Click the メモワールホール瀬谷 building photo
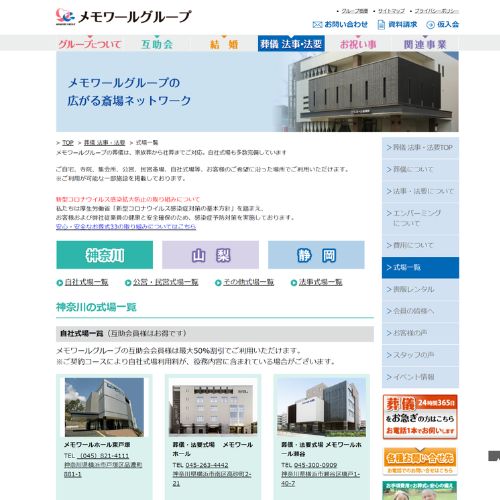 click(x=322, y=407)
